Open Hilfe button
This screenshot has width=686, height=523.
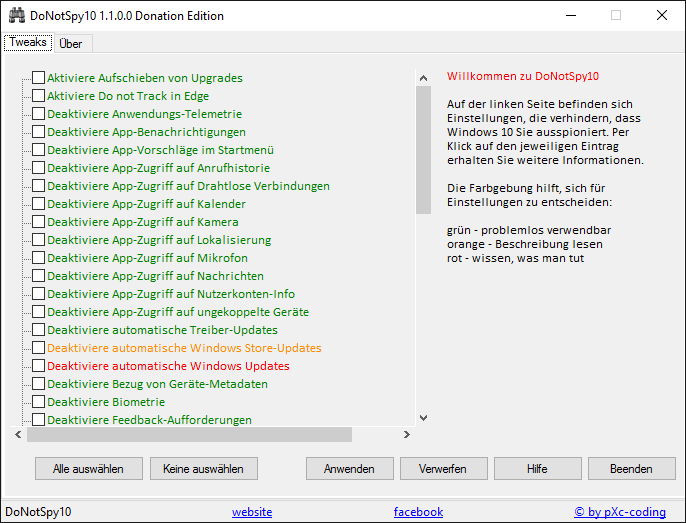(x=538, y=469)
